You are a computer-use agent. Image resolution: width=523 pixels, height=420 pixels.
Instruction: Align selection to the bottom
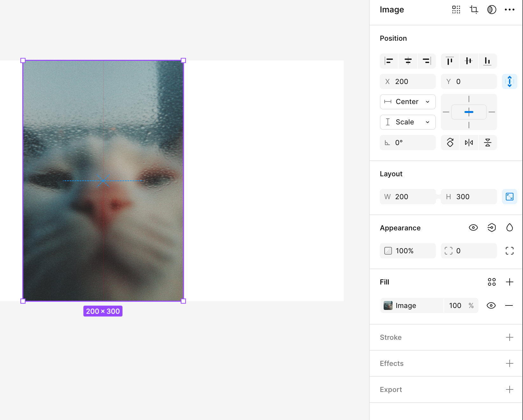coord(487,61)
